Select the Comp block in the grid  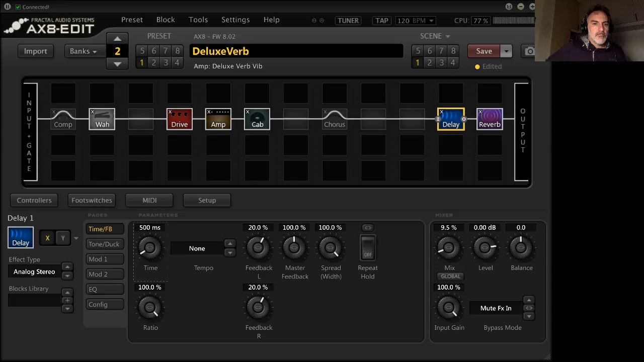click(63, 119)
